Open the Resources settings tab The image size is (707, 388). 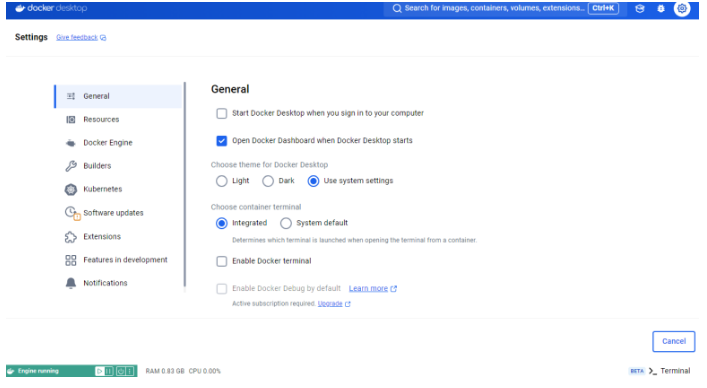click(118, 119)
